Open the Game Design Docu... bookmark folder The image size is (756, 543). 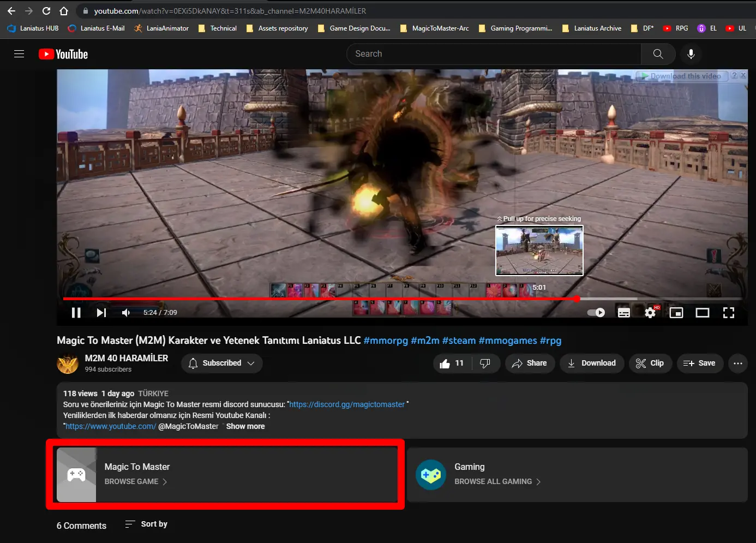(354, 28)
